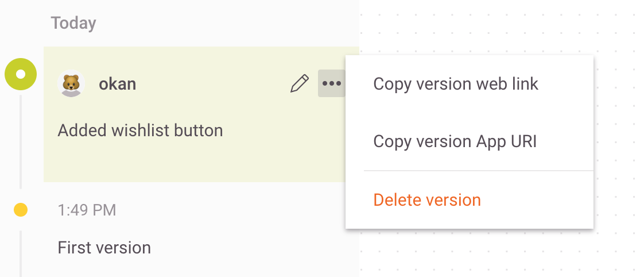The height and width of the screenshot is (277, 644).
Task: Choose Copy version web link
Action: 456,84
